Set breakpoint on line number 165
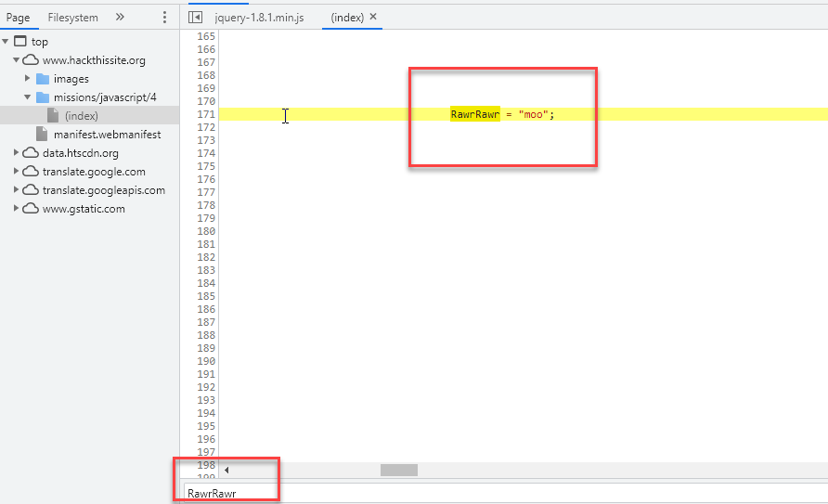The image size is (828, 504). (206, 36)
